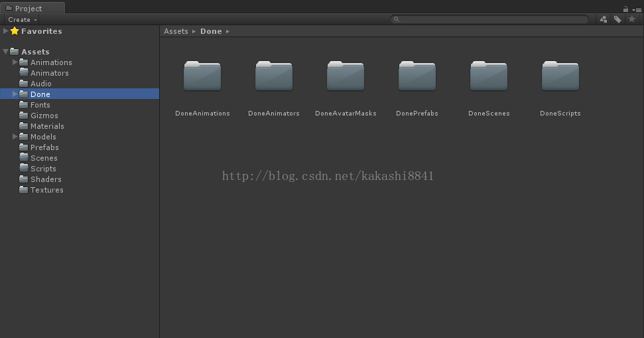
Task: Click the Textures folder icon in tree
Action: (23, 189)
